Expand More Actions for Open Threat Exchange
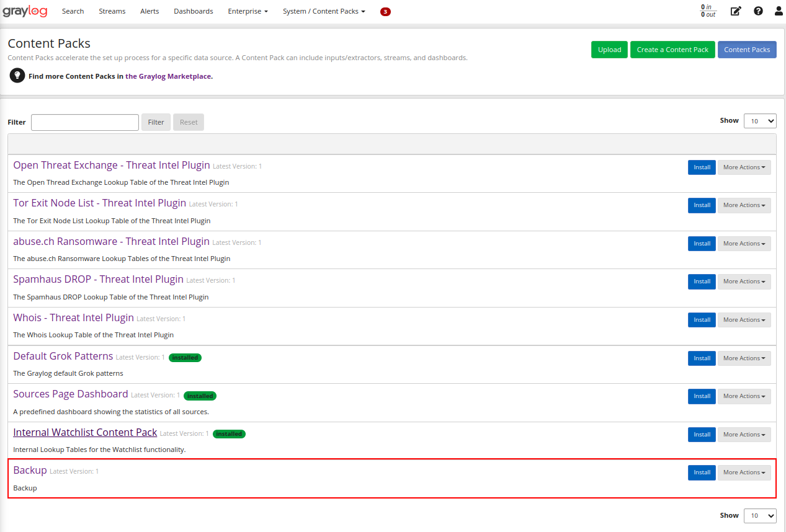786x532 pixels. [x=744, y=167]
